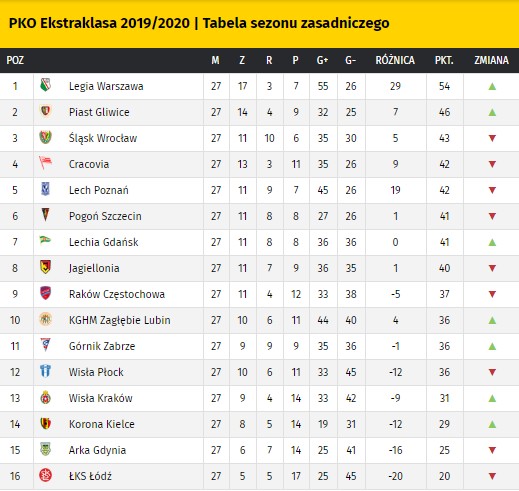The width and height of the screenshot is (519, 491).
Task: Sort table by POZ column header
Action: [15, 60]
